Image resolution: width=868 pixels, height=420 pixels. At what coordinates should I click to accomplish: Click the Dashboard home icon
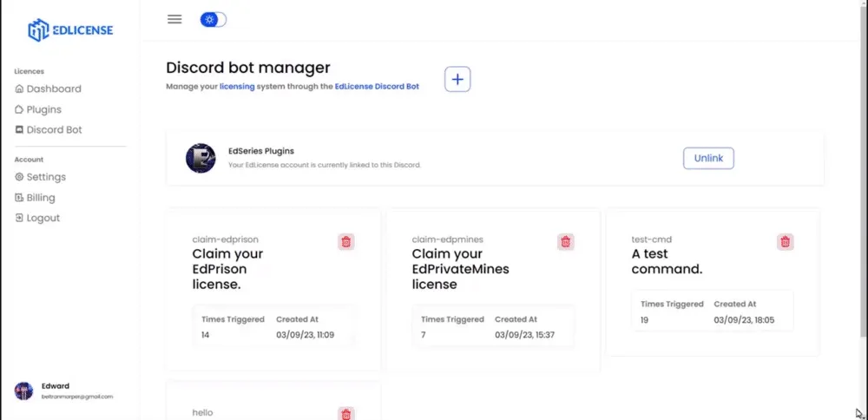click(x=19, y=89)
